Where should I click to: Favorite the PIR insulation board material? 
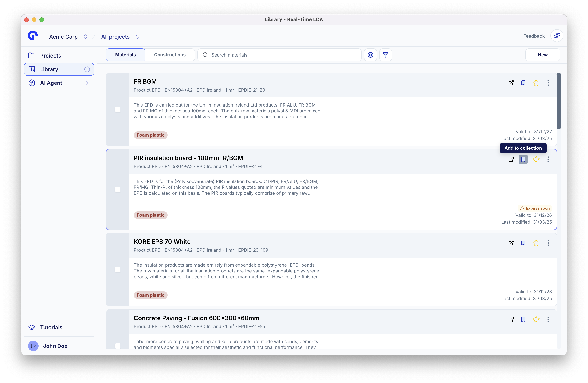tap(536, 159)
